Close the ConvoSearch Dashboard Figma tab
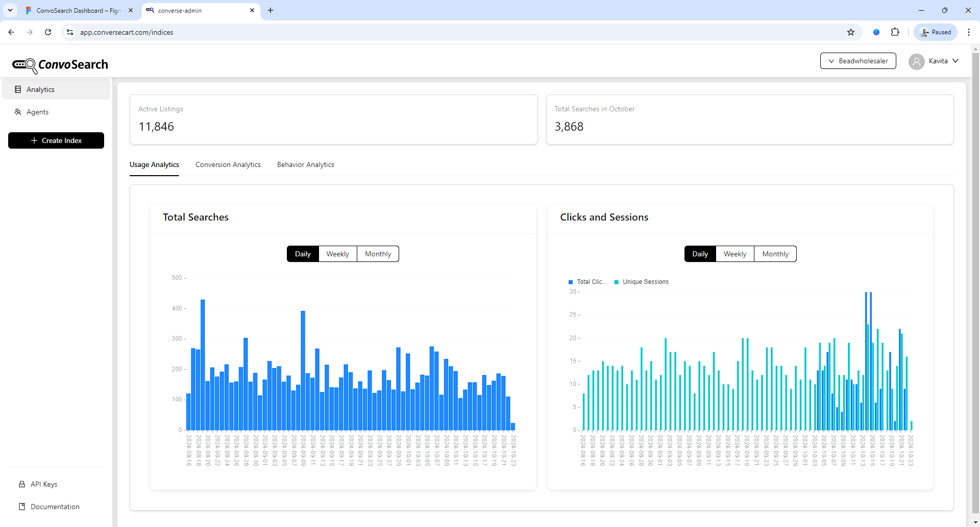 coord(131,10)
